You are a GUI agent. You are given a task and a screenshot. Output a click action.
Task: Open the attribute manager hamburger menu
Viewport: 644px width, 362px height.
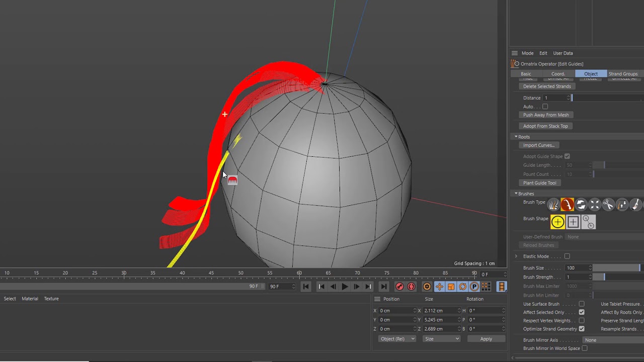pos(514,53)
